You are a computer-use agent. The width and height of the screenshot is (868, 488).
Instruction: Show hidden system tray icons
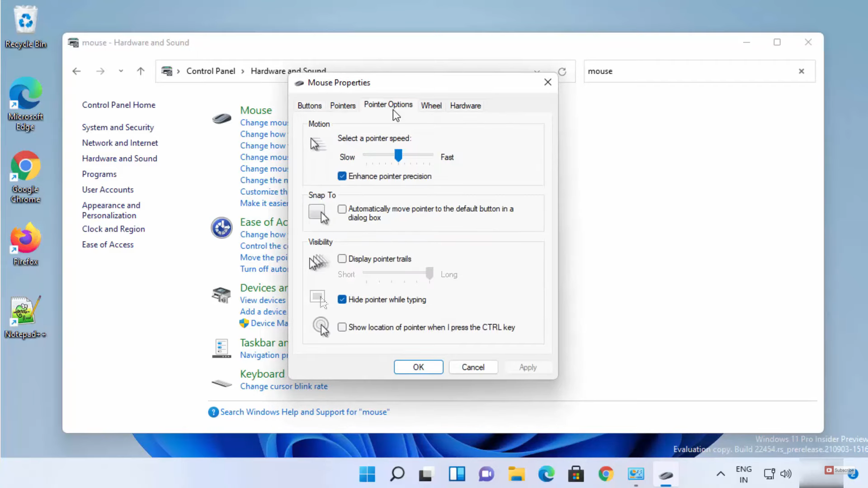pos(721,474)
